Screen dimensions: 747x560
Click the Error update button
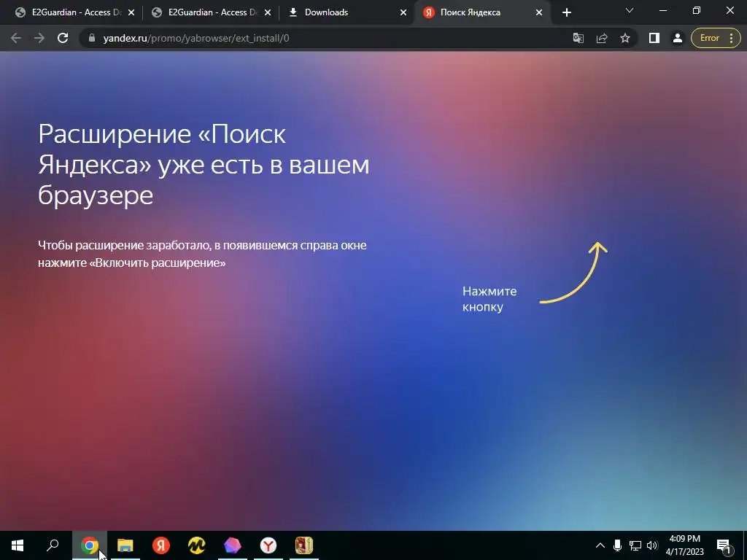[x=709, y=38]
